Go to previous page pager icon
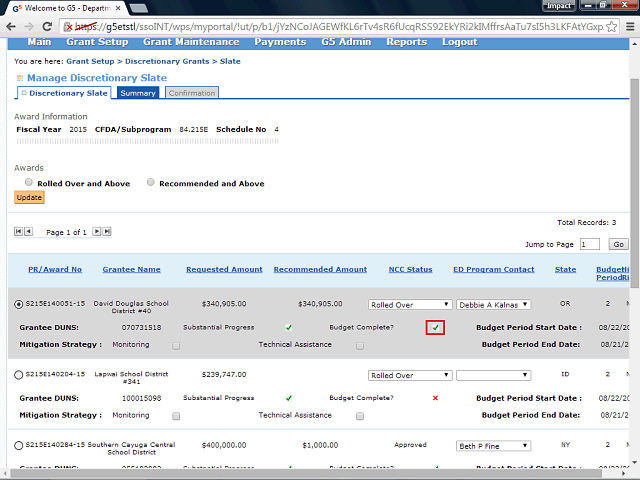This screenshot has height=480, width=640. 28,232
